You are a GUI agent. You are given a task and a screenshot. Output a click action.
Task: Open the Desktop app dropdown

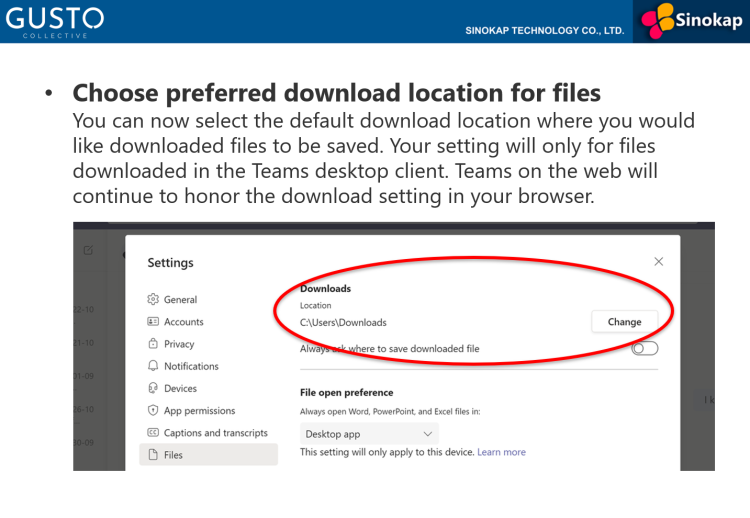369,434
